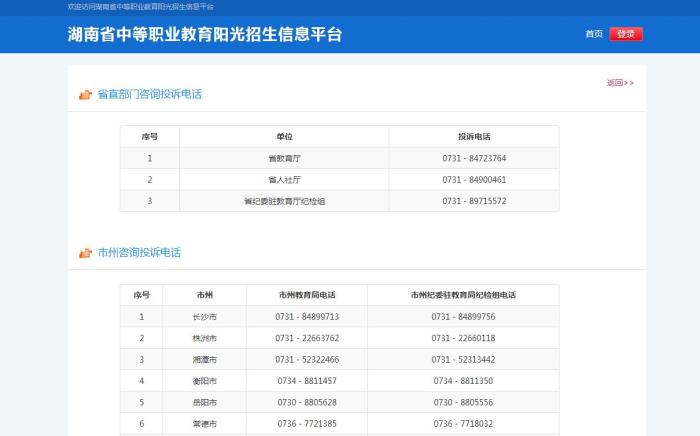Click the 衡阳市 city cell
Image resolution: width=700 pixels, height=436 pixels.
(x=204, y=381)
